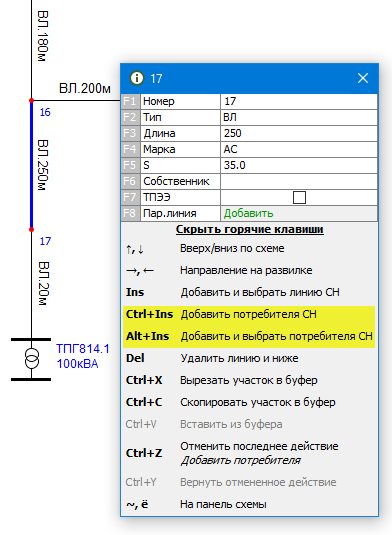This screenshot has width=392, height=535.
Task: Click the ТПГ814.1 label text
Action: click(83, 349)
